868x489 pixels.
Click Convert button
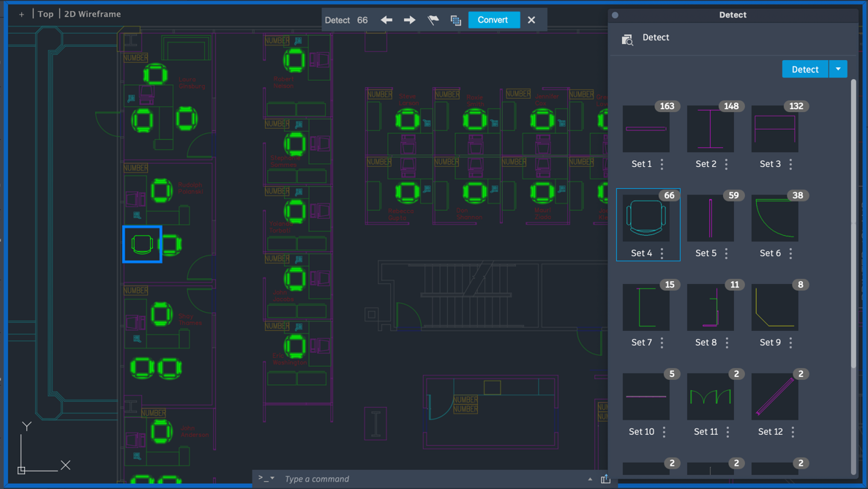pos(493,20)
